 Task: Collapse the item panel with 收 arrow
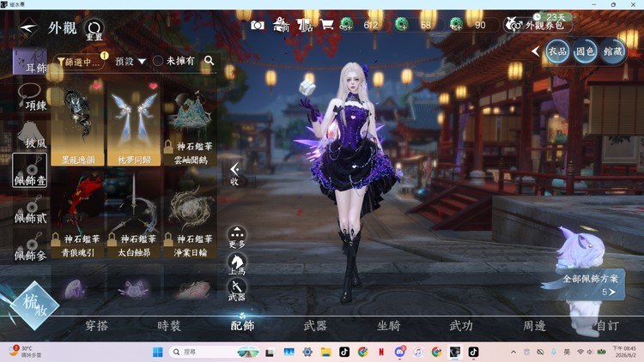234,173
